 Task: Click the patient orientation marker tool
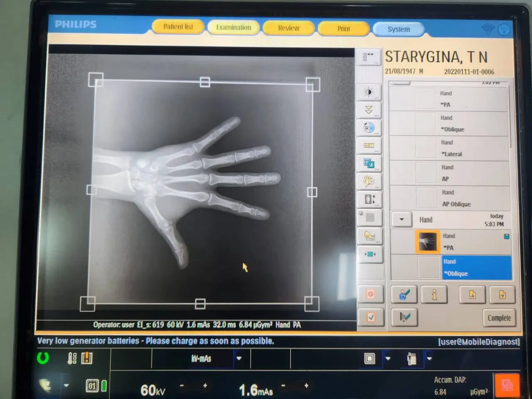click(369, 199)
